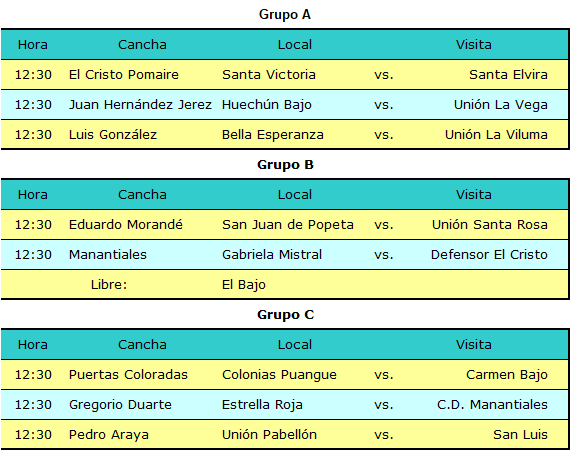Select the Gregorio Duarte field
570x450 pixels.
pyautogui.click(x=120, y=405)
